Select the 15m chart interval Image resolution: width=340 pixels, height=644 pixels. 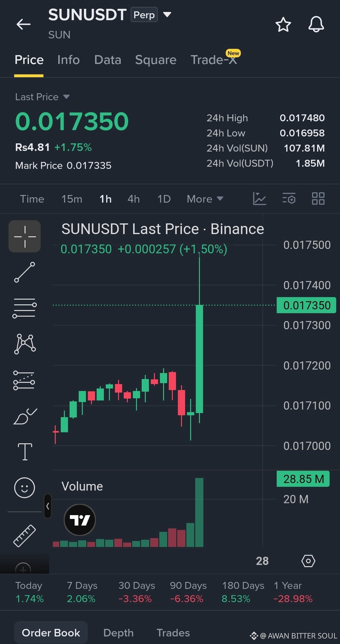coord(72,199)
